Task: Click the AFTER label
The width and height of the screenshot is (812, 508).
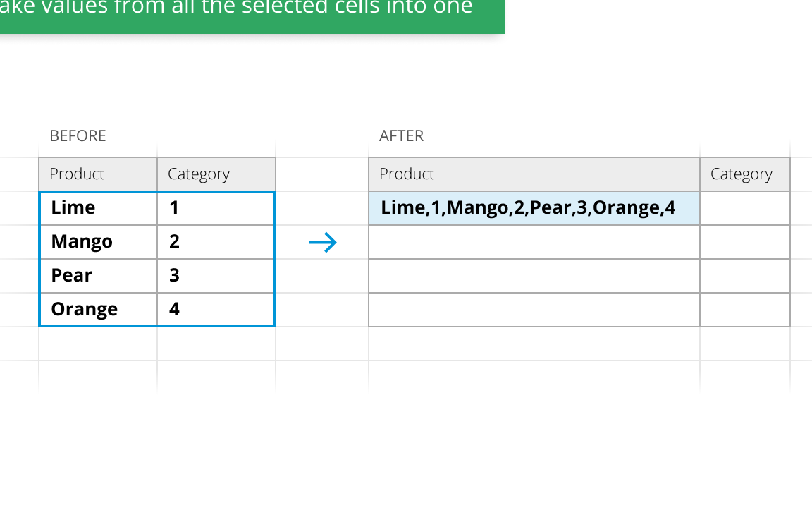Action: coord(402,136)
